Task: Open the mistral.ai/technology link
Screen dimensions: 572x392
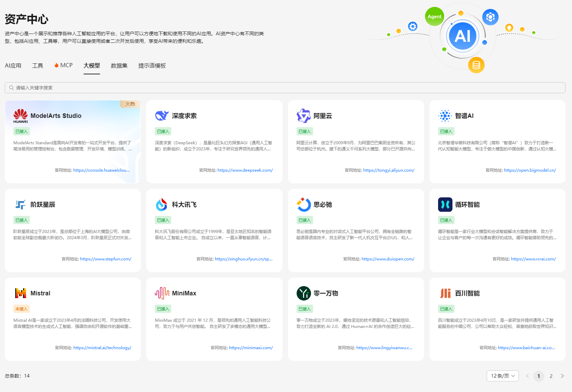Action: [x=102, y=348]
